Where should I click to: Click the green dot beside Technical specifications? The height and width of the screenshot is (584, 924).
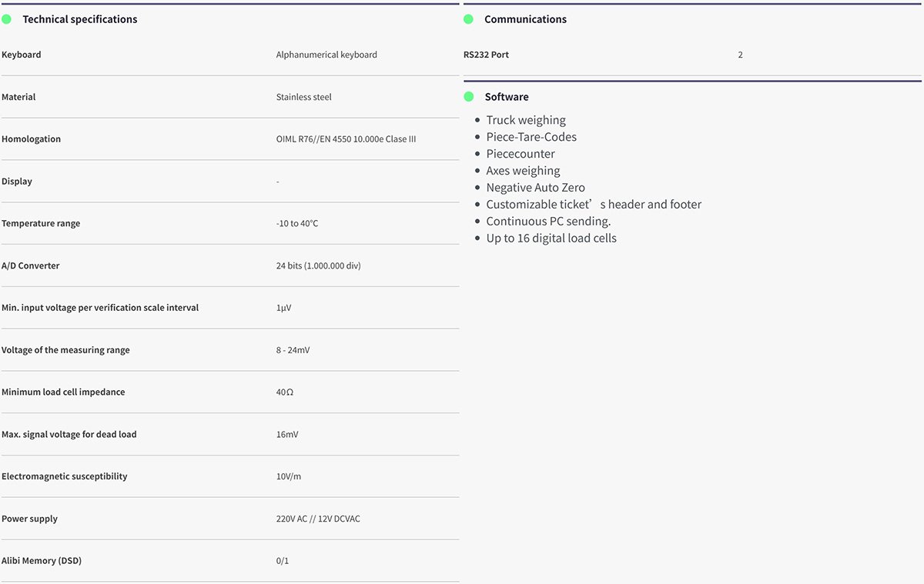tap(7, 19)
